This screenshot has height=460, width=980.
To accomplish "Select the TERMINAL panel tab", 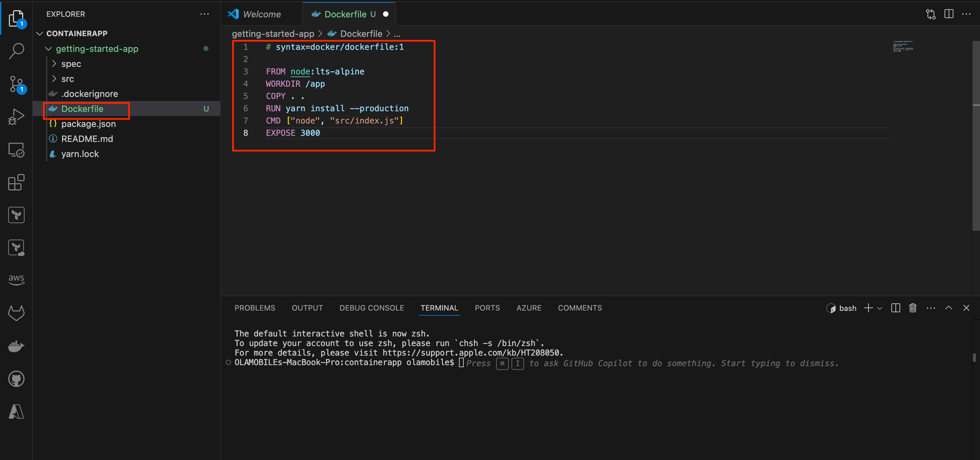I will [x=440, y=308].
